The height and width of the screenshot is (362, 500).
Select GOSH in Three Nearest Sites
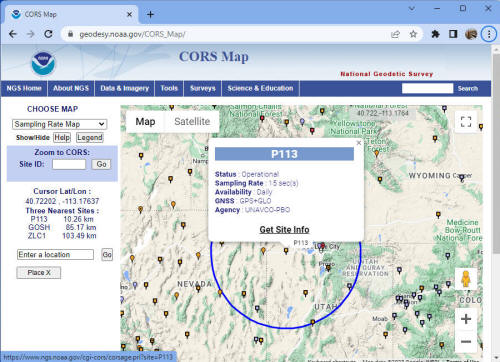[x=39, y=227]
